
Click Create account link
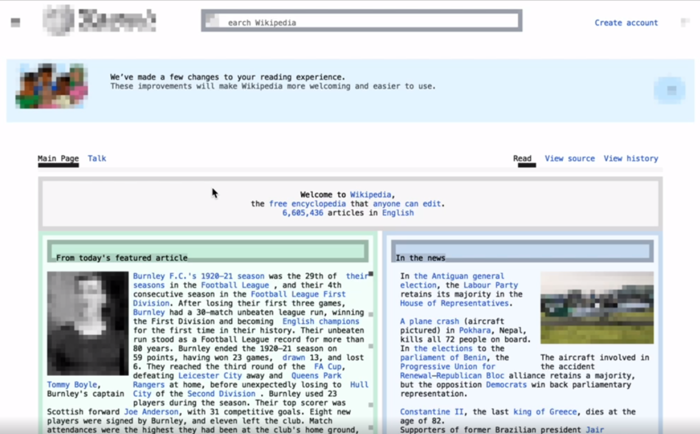point(626,23)
